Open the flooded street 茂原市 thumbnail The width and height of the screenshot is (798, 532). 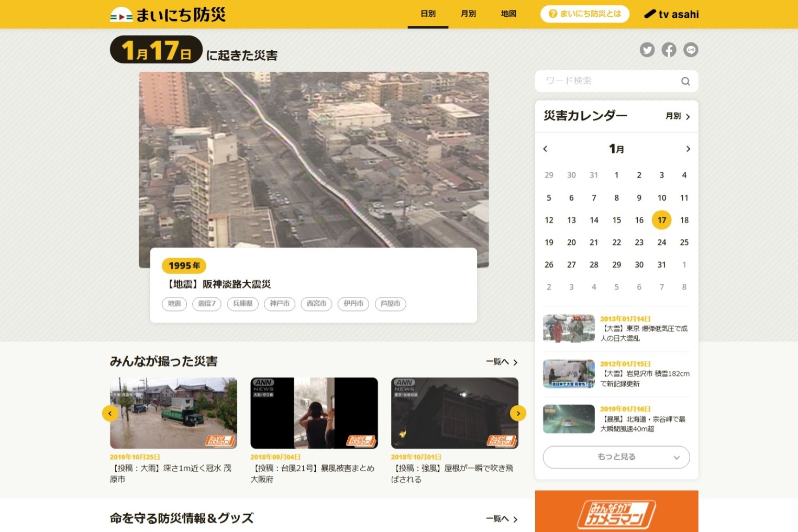[173, 413]
